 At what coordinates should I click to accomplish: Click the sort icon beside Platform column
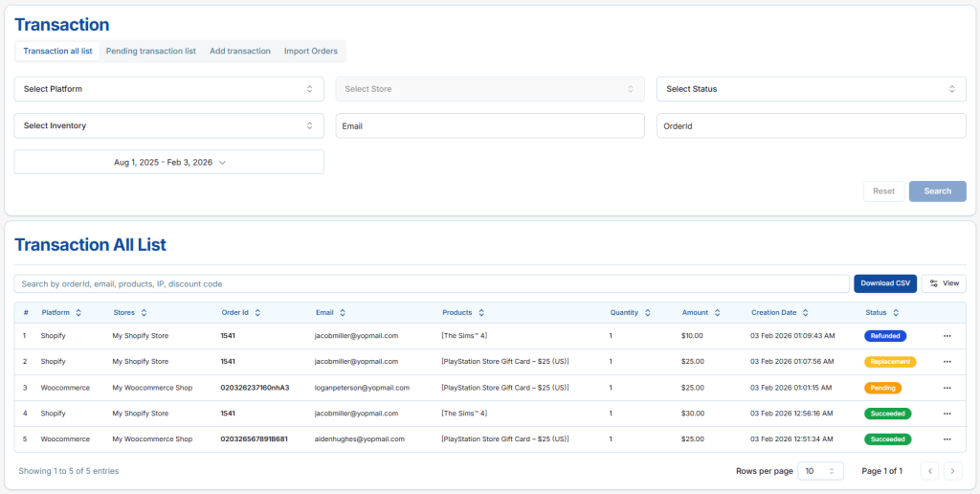click(78, 313)
